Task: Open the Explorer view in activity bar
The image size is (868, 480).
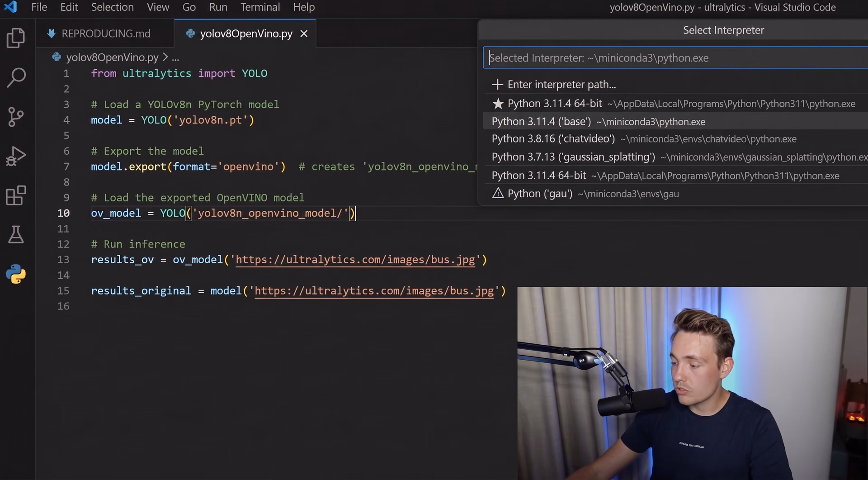Action: (x=16, y=38)
